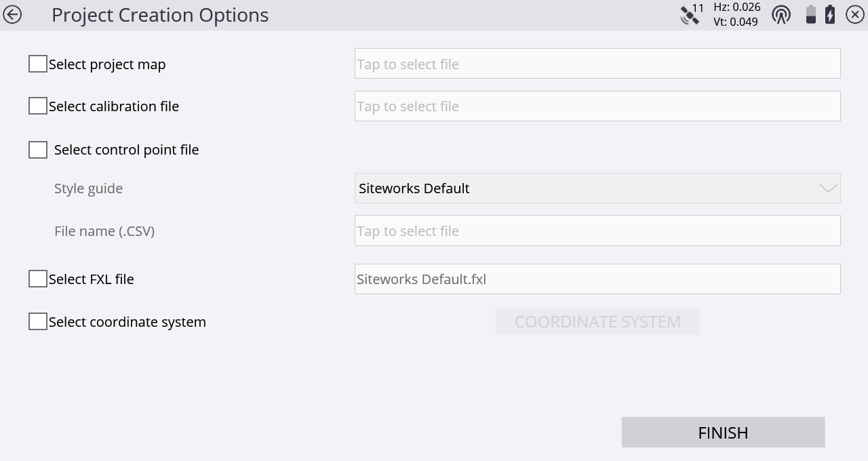Open the Style guide Siteworks Default dropdown
The height and width of the screenshot is (461, 868).
point(597,188)
